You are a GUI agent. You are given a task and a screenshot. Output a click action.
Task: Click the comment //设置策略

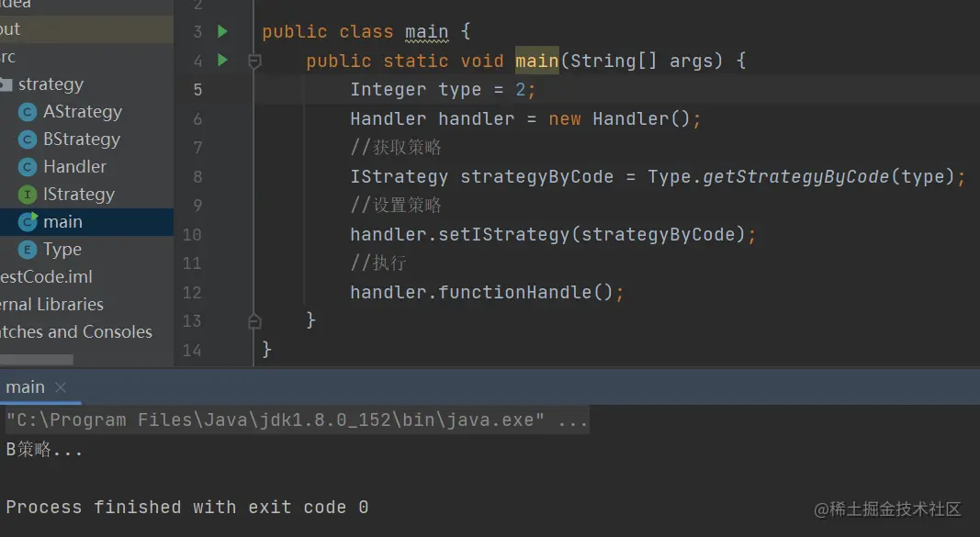(x=396, y=206)
